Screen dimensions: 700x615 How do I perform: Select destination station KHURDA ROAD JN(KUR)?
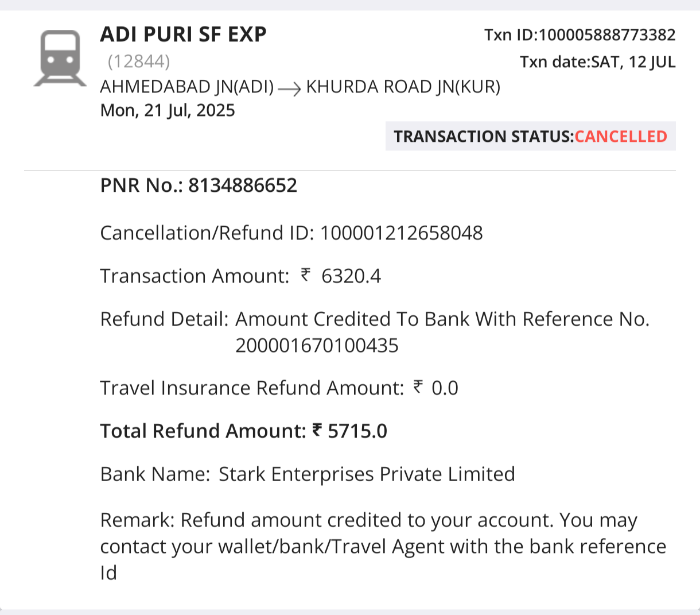[403, 87]
